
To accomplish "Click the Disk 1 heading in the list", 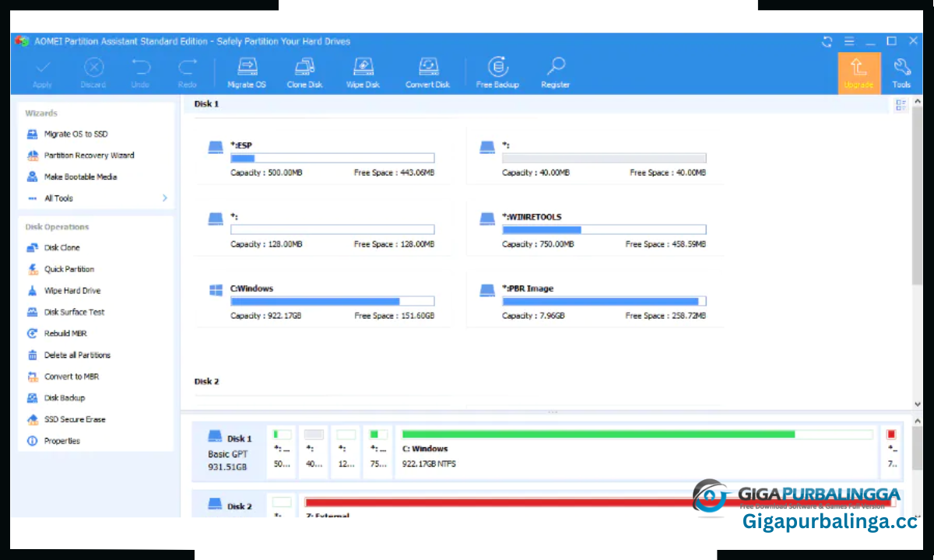I will pos(206,103).
